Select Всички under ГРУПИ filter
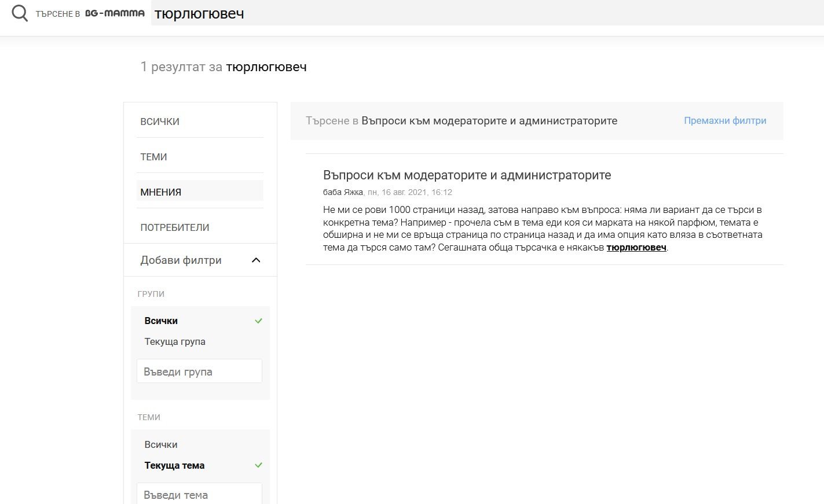Screen dimensions: 824x504 coord(161,321)
